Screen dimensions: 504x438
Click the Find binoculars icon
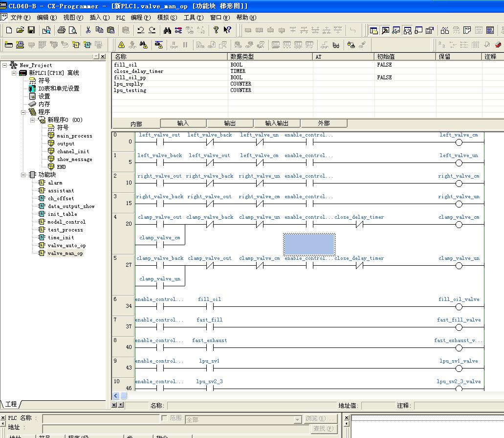167,30
